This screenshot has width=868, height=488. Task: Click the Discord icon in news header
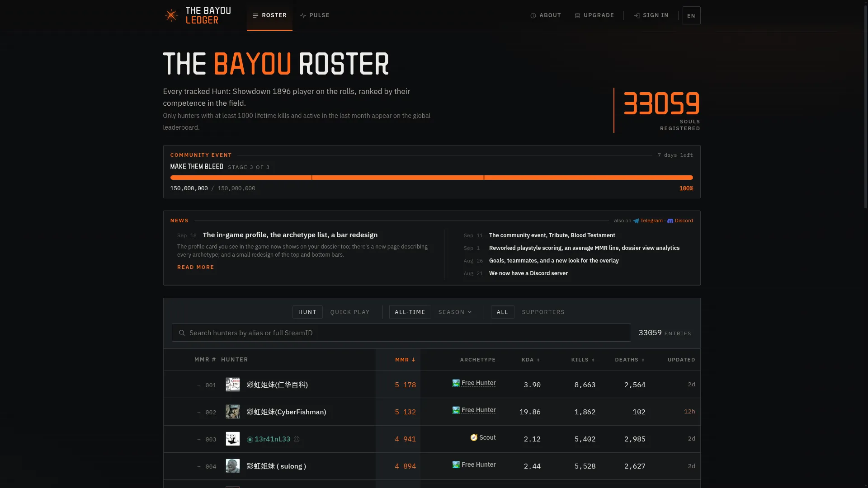(670, 221)
